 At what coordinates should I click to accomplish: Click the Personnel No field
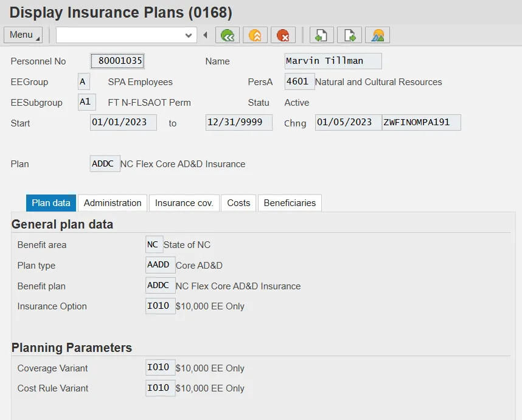118,61
